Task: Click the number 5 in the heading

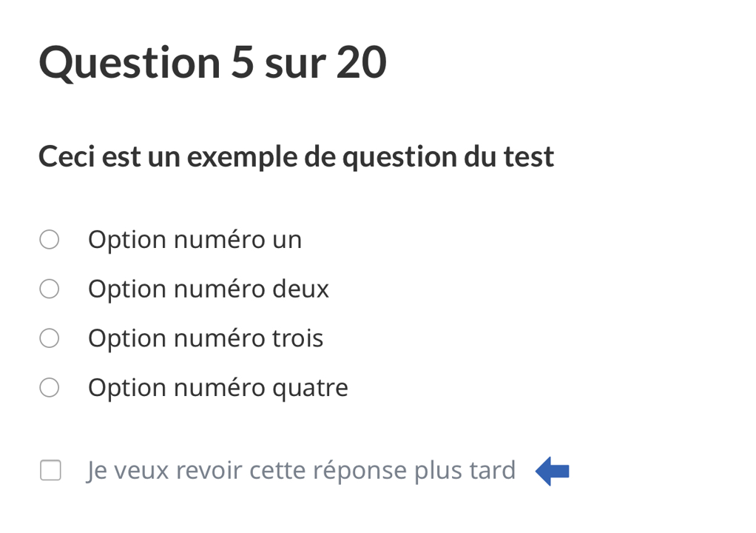Action: pyautogui.click(x=242, y=62)
